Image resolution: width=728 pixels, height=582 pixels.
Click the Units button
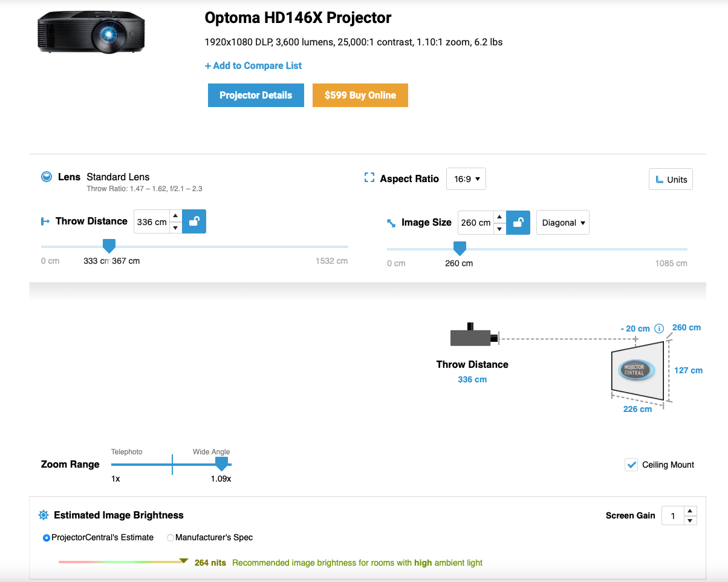671,179
